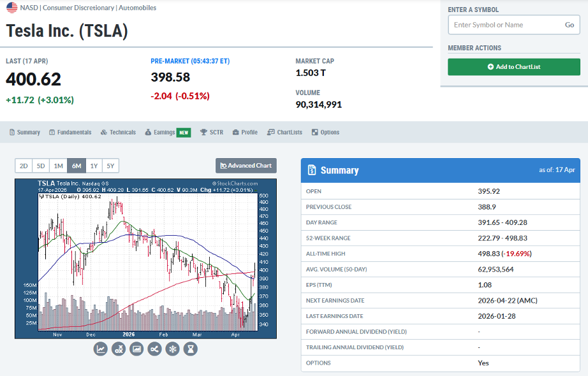
Task: Click the trophy icon beside SCTR
Action: (203, 132)
